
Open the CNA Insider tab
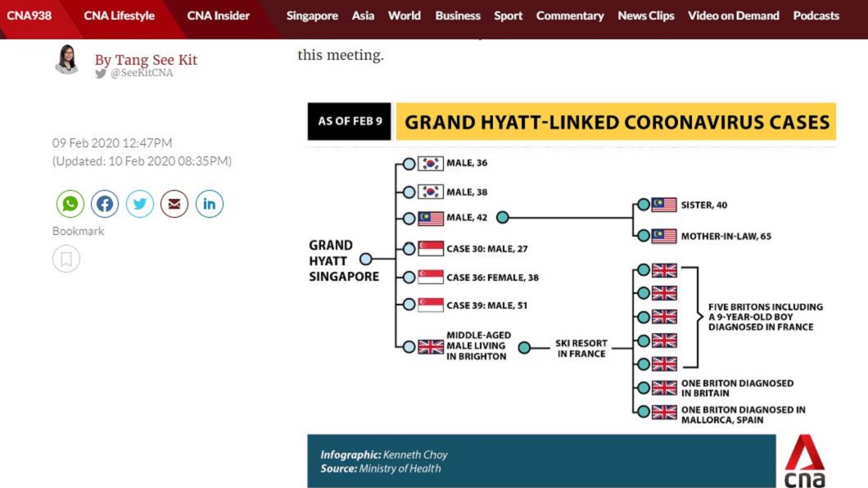pyautogui.click(x=218, y=16)
